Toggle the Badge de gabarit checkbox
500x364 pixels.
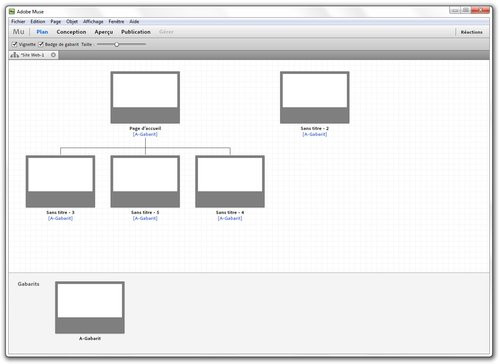[41, 44]
